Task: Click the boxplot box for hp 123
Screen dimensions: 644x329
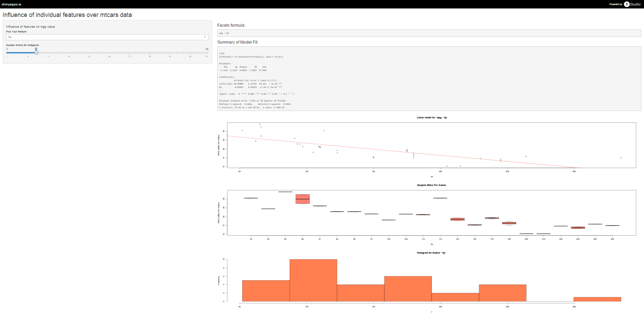Action: tap(457, 219)
